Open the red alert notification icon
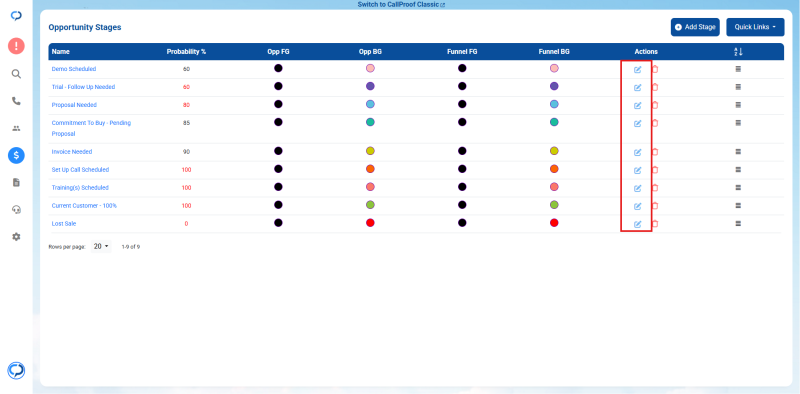 tap(16, 46)
